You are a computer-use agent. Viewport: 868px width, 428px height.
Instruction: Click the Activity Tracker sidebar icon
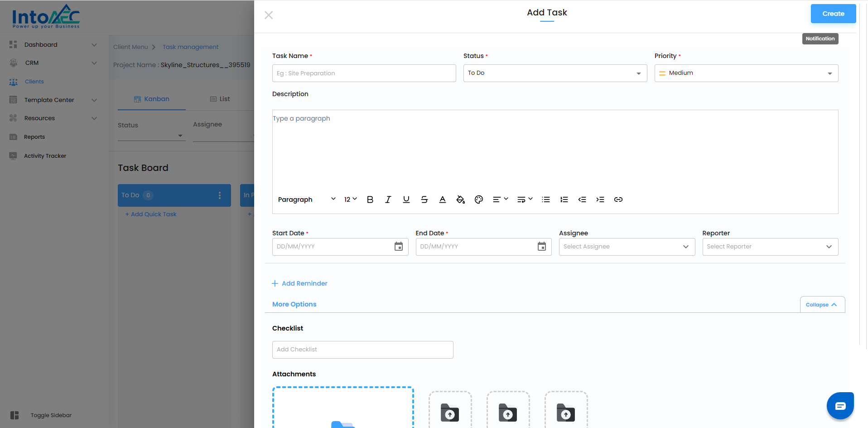(13, 156)
